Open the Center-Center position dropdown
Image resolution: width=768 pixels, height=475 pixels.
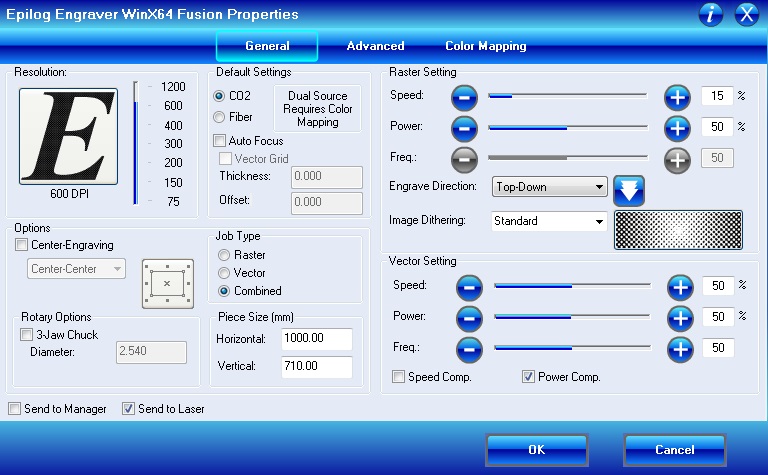[76, 269]
